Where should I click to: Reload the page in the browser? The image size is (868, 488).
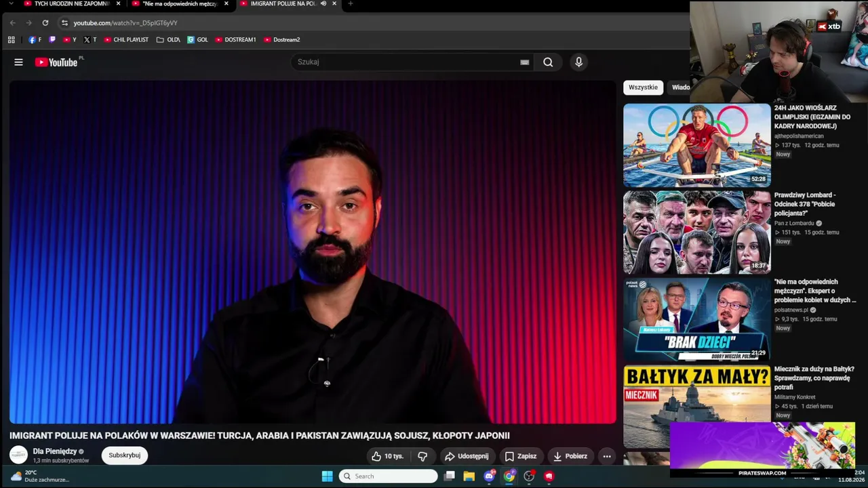(45, 23)
